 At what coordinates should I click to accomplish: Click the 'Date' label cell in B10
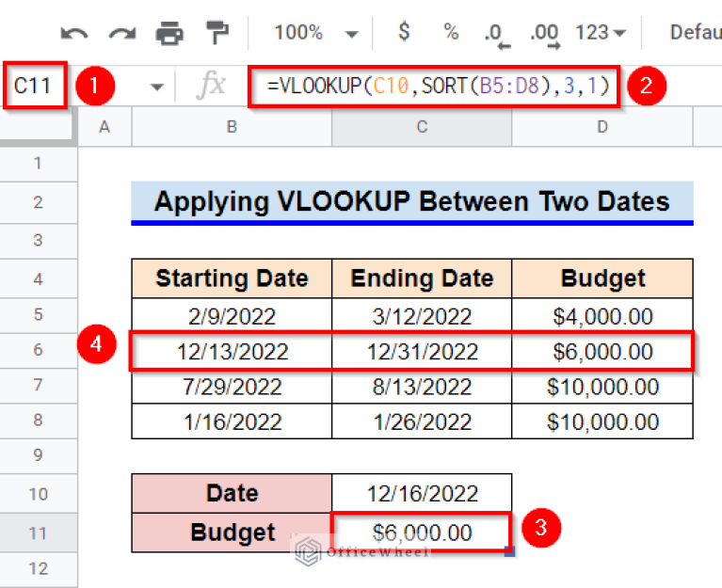click(x=232, y=493)
